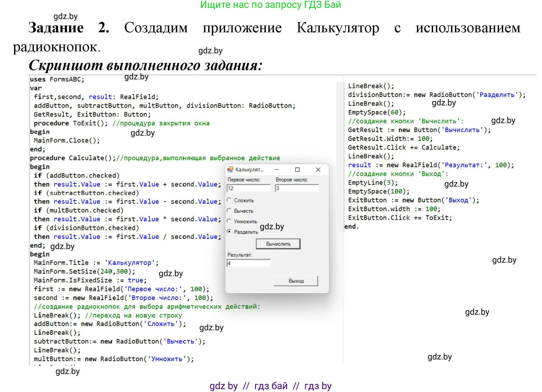Click the 'MainForm.Title := 'Калькулятор'' line
Image resolution: width=542 pixels, height=392 pixels.
click(x=96, y=263)
